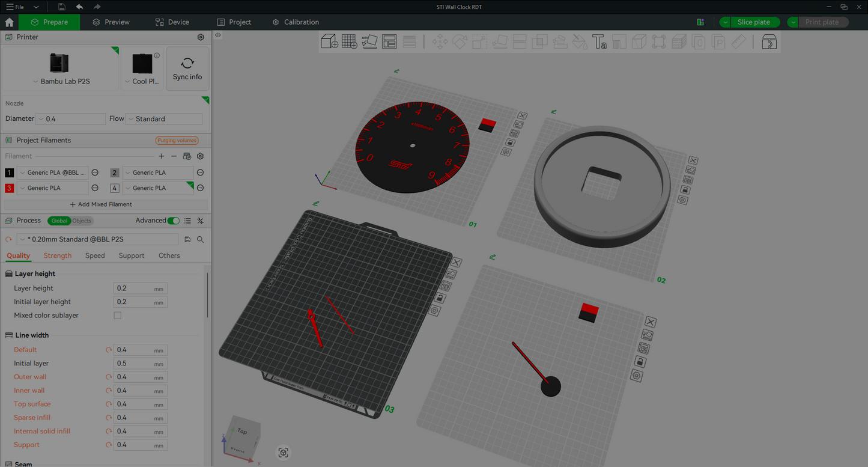Open the Bambu Lab P2S printer dropdown
Image resolution: width=868 pixels, height=467 pixels.
coord(60,81)
